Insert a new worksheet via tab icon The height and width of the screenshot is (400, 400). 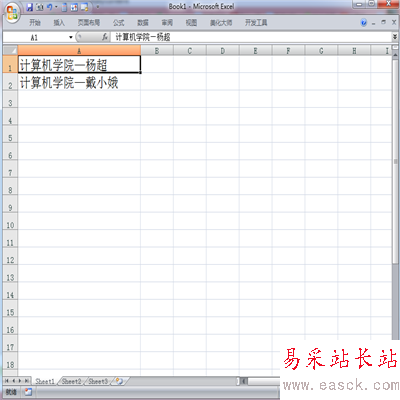point(119,381)
